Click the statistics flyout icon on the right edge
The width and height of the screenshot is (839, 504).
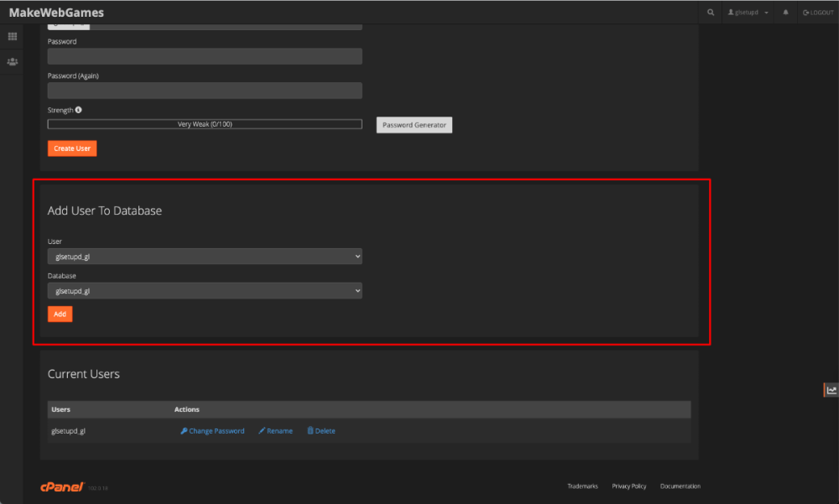coord(830,390)
